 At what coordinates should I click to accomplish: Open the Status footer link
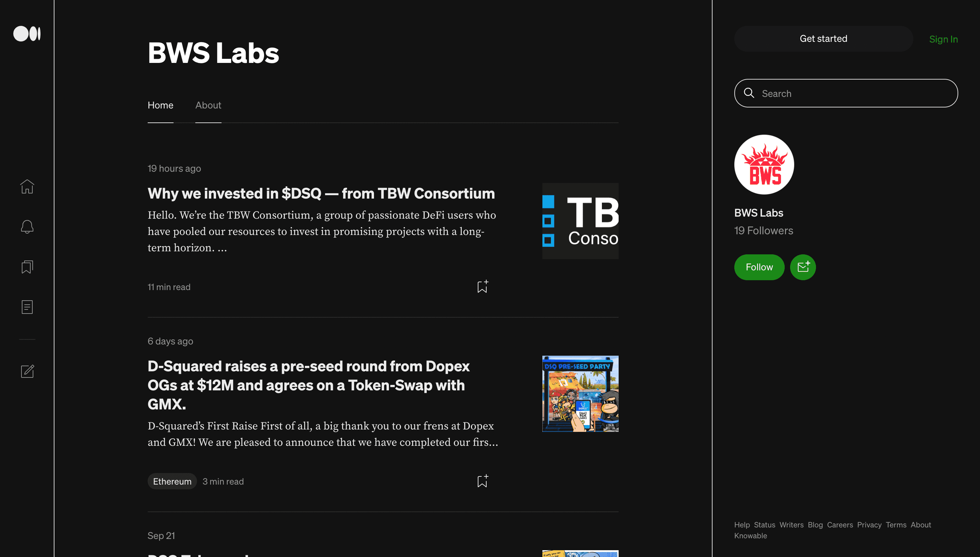click(765, 525)
